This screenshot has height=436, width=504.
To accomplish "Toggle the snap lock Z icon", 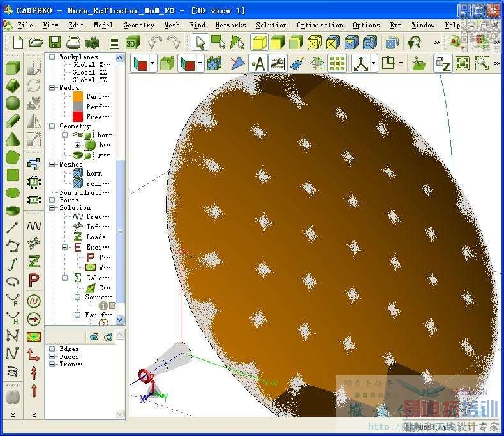I will pyautogui.click(x=443, y=63).
